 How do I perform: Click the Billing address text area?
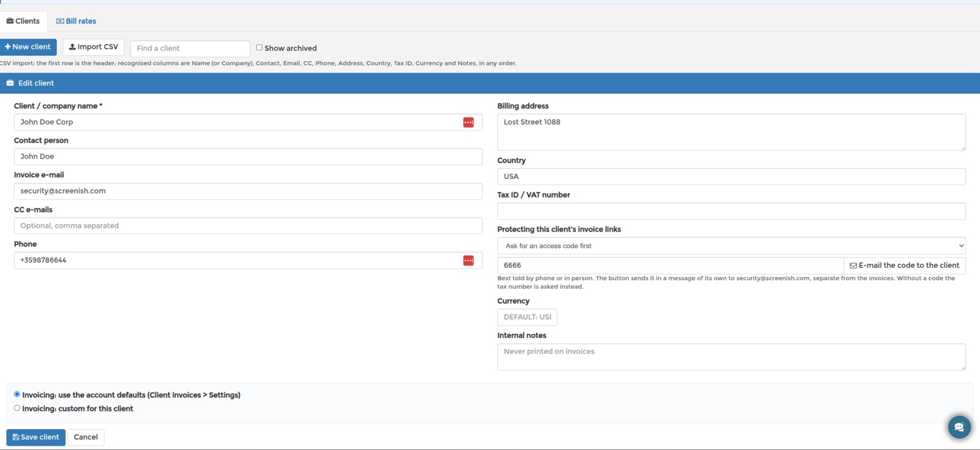pyautogui.click(x=731, y=132)
